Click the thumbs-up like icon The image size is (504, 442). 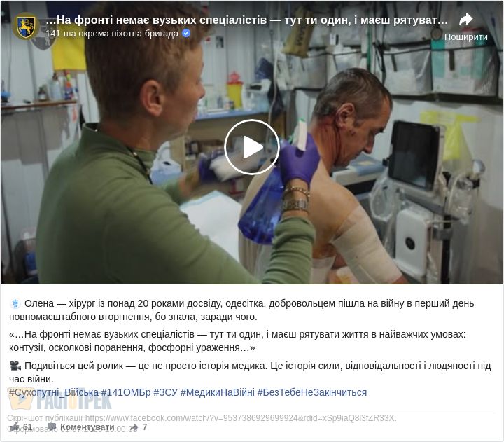tap(15, 427)
